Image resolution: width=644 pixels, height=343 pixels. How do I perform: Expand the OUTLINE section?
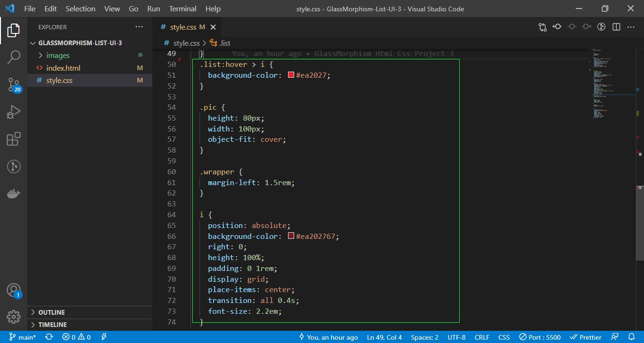pos(90,312)
